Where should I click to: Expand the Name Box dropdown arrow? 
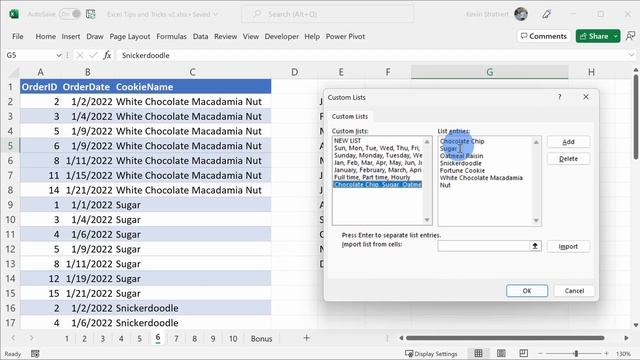click(58, 55)
